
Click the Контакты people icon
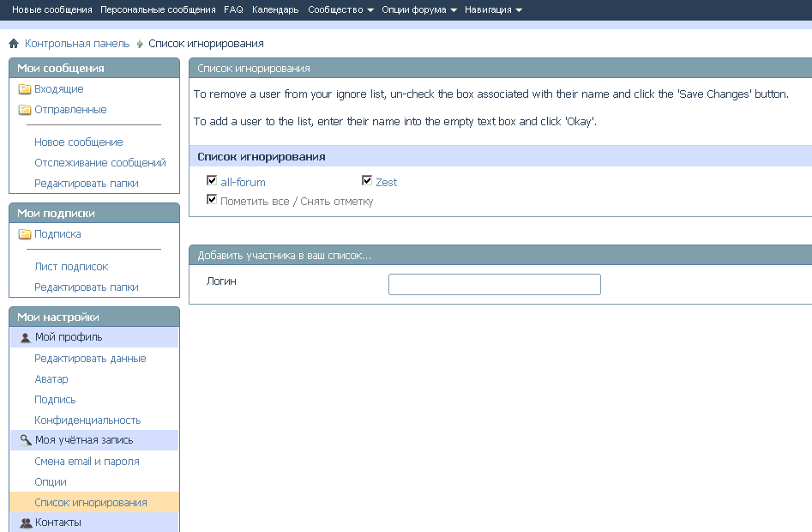pos(26,523)
